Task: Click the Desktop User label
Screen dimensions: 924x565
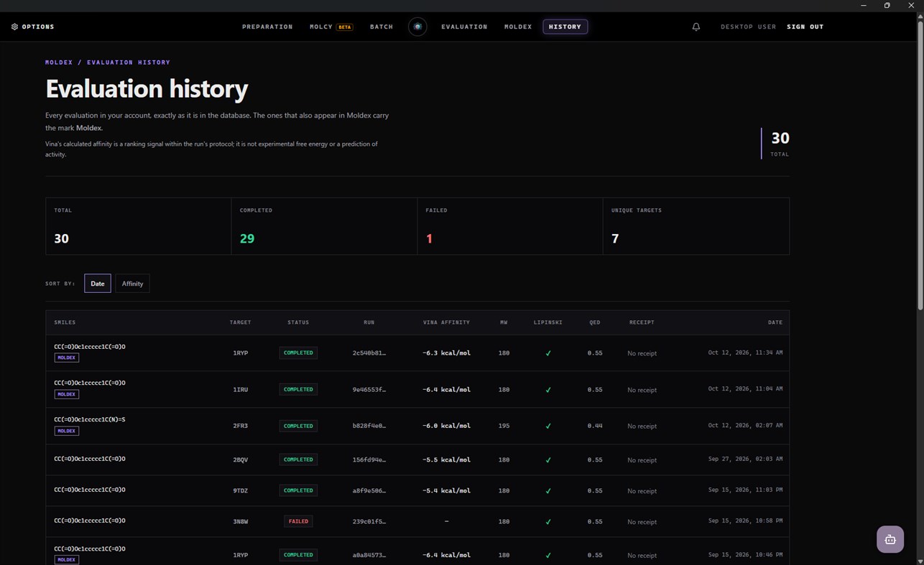Action: 749,27
